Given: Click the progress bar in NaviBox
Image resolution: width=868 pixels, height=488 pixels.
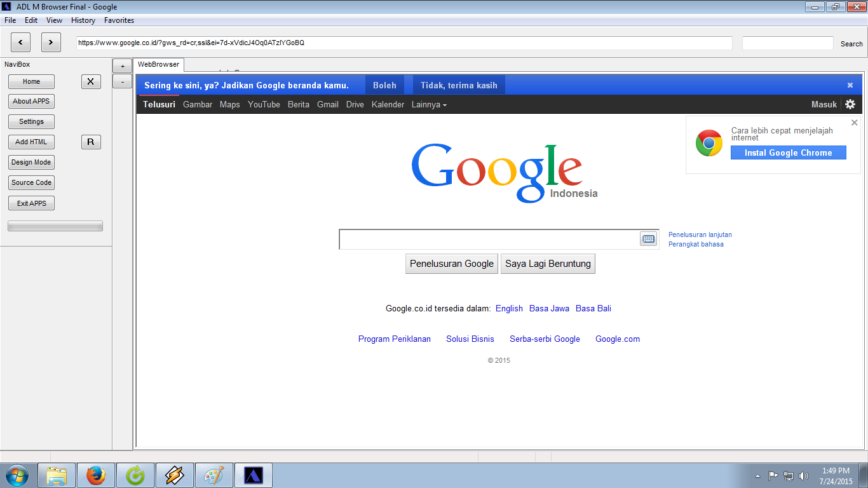Looking at the screenshot, I should [55, 226].
